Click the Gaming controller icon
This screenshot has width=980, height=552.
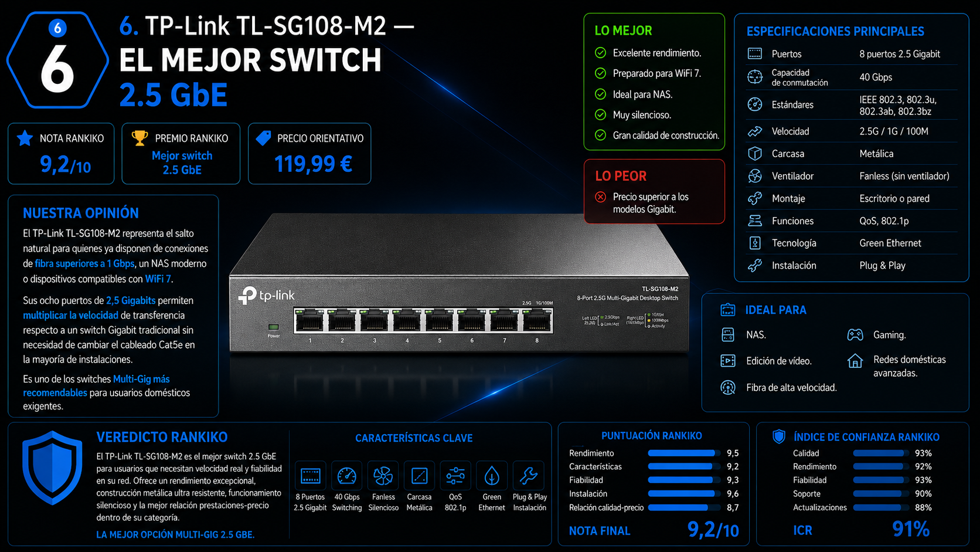click(x=855, y=335)
